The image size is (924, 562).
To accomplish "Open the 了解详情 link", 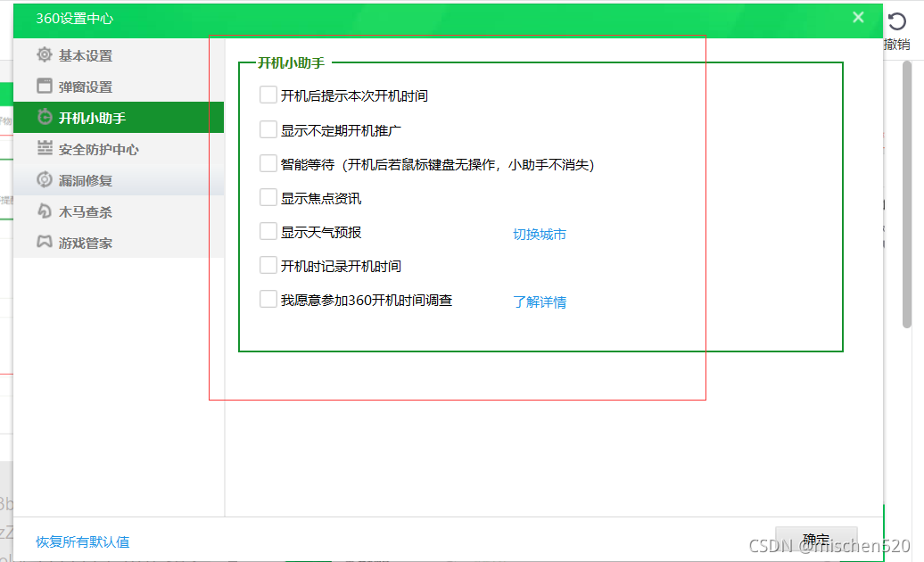I will [x=540, y=302].
